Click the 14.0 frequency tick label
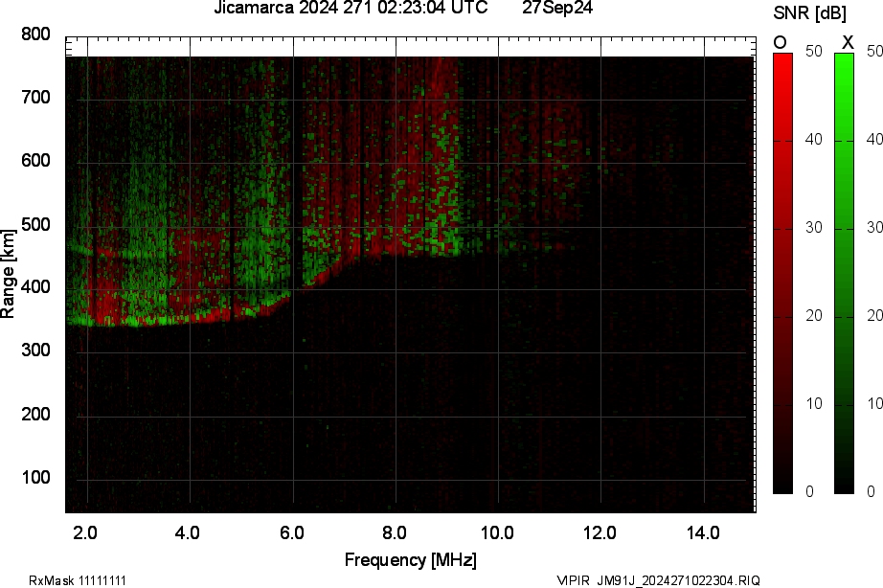Screen dimensions: 883x588 point(703,532)
